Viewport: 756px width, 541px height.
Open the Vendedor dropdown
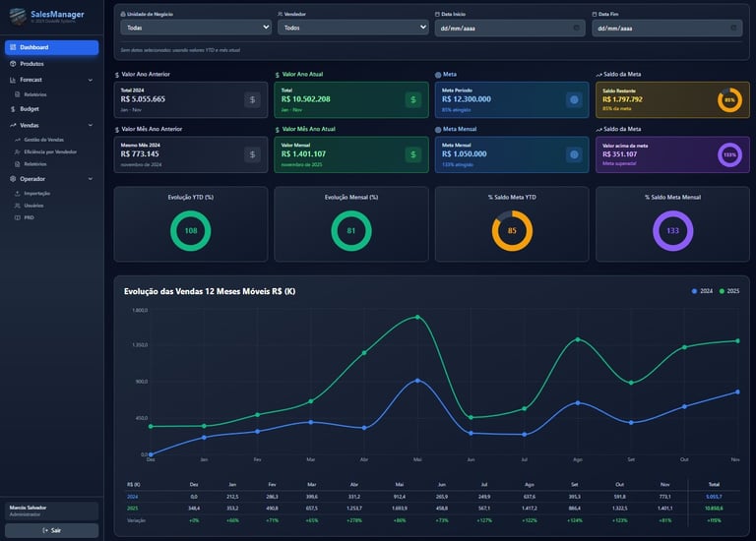click(x=353, y=28)
